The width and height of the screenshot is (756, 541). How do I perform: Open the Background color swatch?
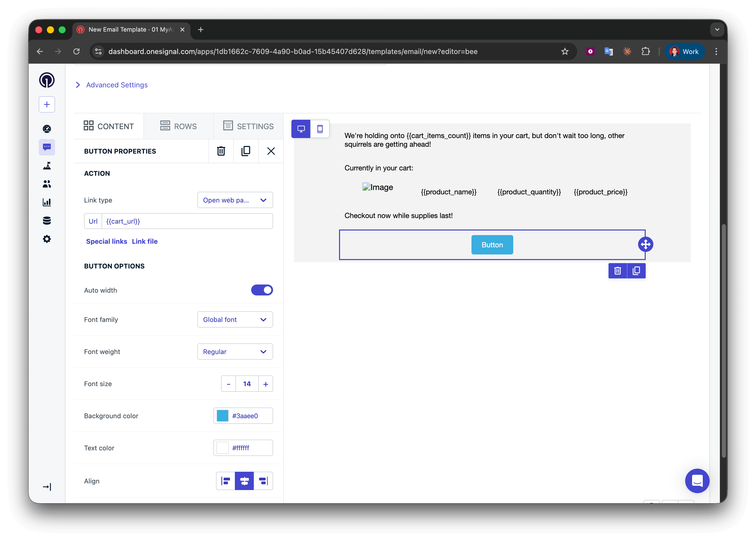pyautogui.click(x=222, y=416)
